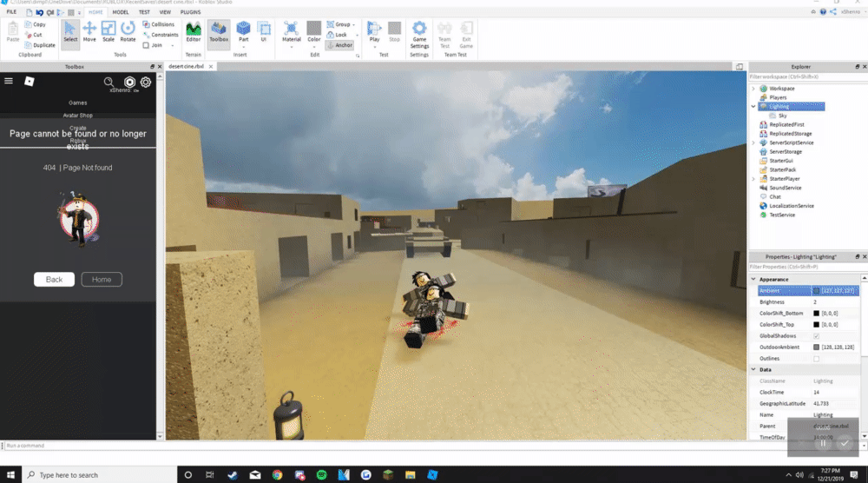Open Windows Start menu
This screenshot has height=483, width=868.
(10, 474)
